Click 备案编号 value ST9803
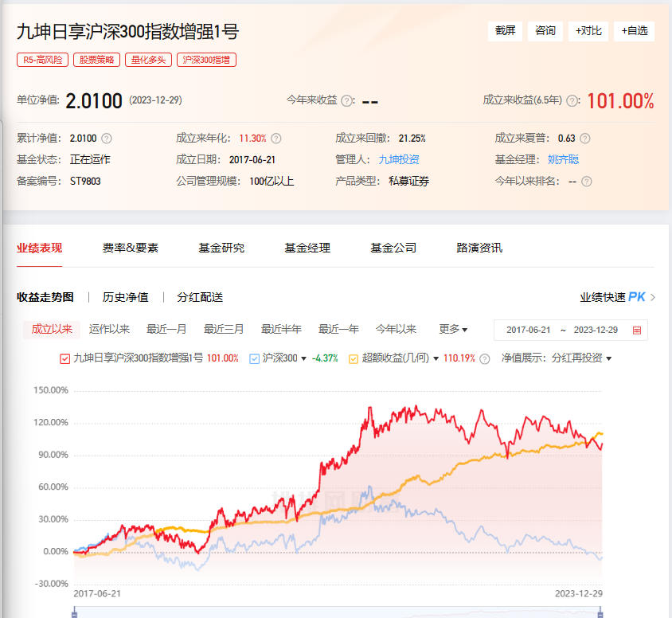 click(85, 182)
